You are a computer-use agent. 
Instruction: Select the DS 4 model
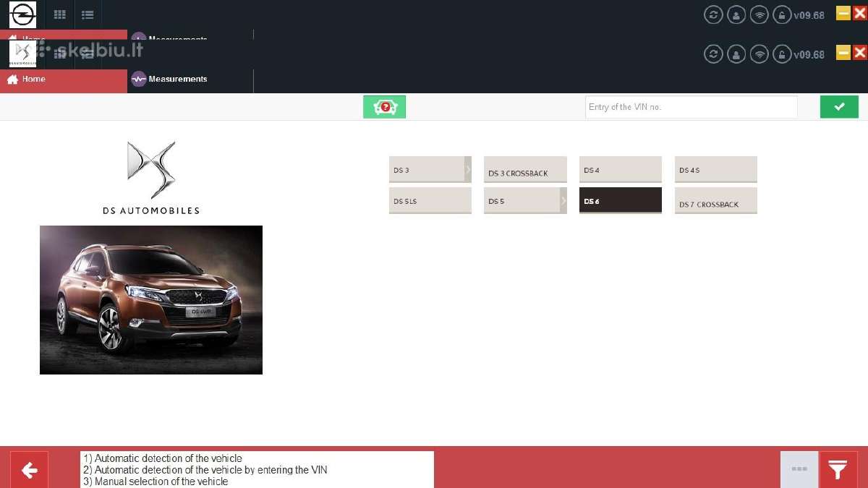pos(621,170)
